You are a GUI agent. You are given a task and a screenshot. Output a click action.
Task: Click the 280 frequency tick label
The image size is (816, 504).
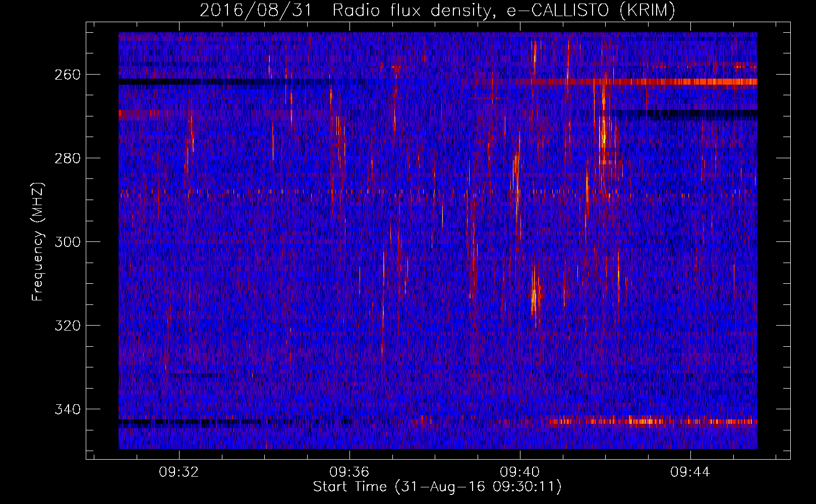click(68, 158)
